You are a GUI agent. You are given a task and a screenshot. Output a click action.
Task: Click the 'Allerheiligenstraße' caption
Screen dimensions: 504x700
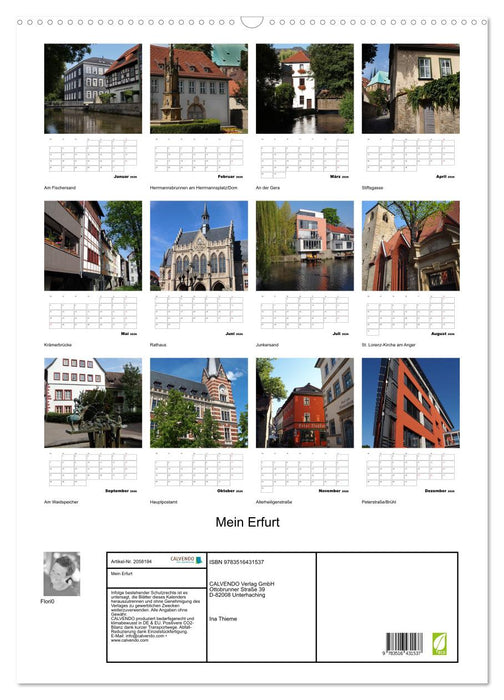click(274, 502)
